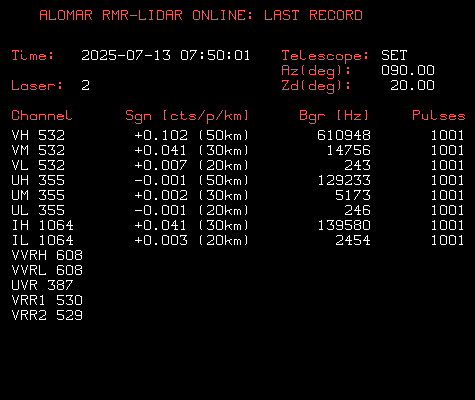
Task: Click Pulses value 1001 in UM 355 row
Action: [447, 195]
